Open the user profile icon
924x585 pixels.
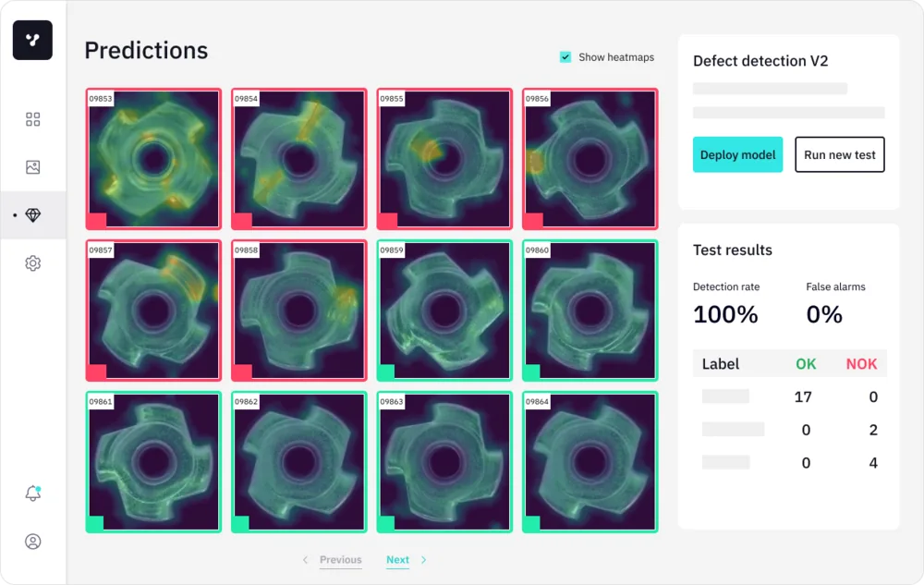tap(33, 542)
